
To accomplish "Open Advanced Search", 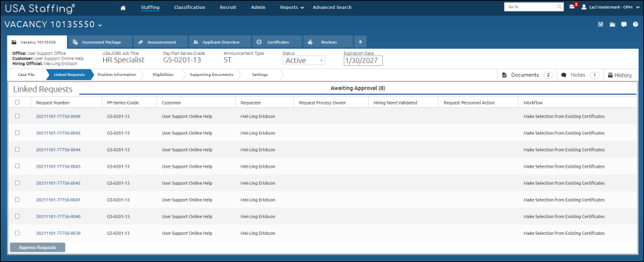I will click(332, 7).
